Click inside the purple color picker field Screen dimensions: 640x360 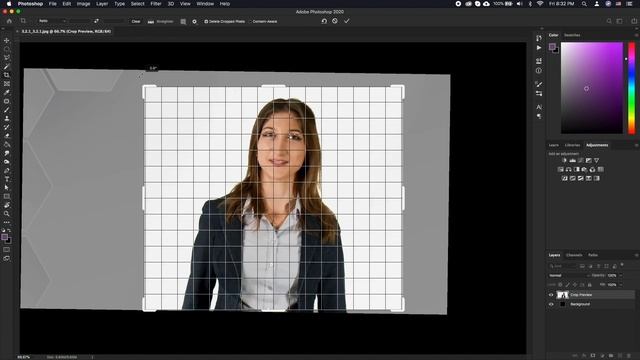[592, 88]
